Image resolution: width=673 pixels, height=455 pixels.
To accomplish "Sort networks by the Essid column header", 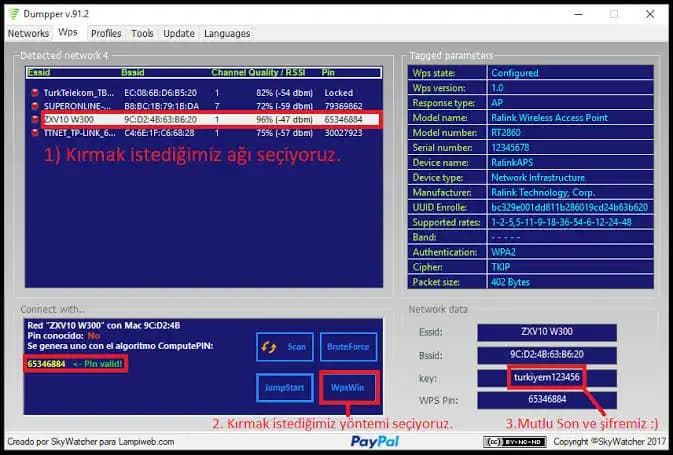I will pos(43,73).
